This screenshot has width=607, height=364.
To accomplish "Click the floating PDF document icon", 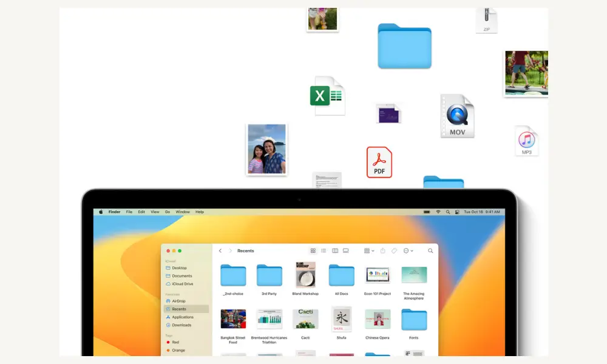I will pos(379,163).
